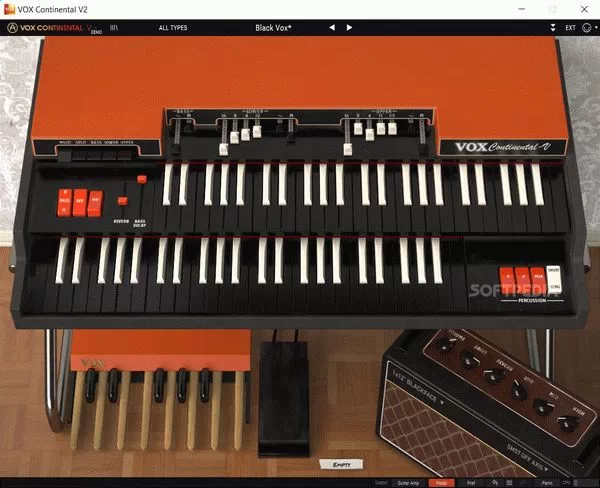Image resolution: width=600 pixels, height=488 pixels.
Task: Expand the MIDI controller dropdown arrow top right
Action: pos(596,28)
